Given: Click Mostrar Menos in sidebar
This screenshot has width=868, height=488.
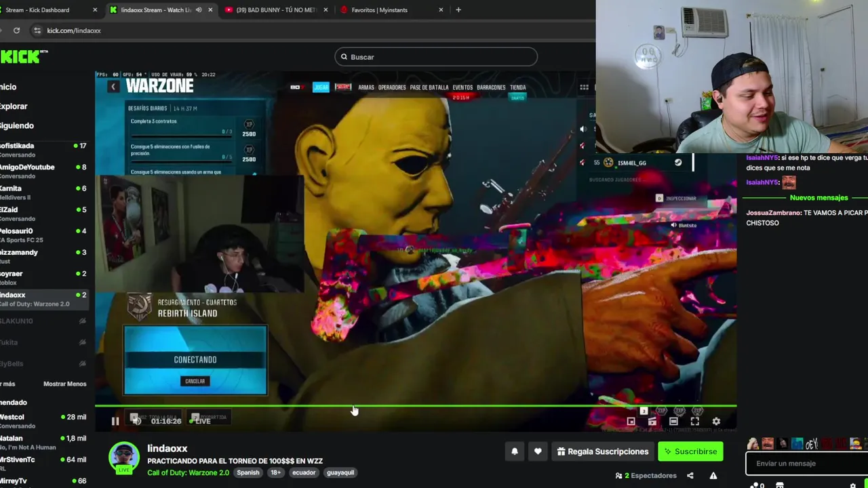Looking at the screenshot, I should (64, 384).
